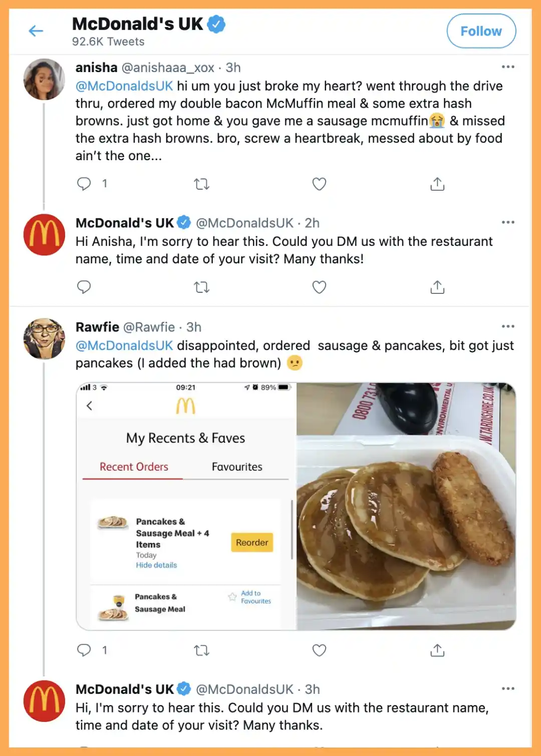
Task: Click the Follow button for McDonald's UK
Action: click(481, 31)
